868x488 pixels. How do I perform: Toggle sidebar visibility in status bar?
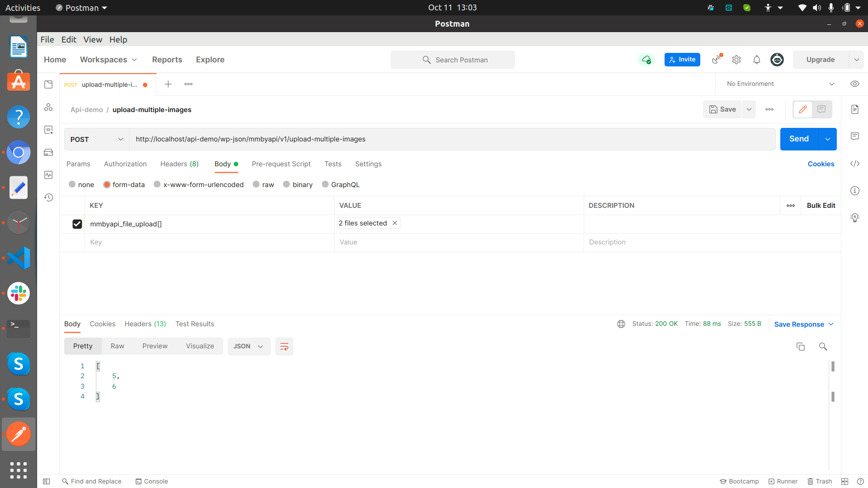pyautogui.click(x=46, y=481)
